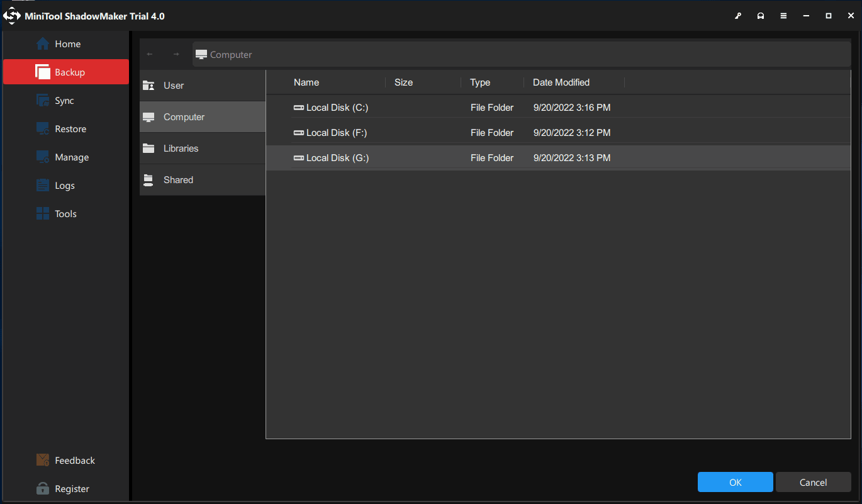Click the Cancel button

pyautogui.click(x=814, y=482)
